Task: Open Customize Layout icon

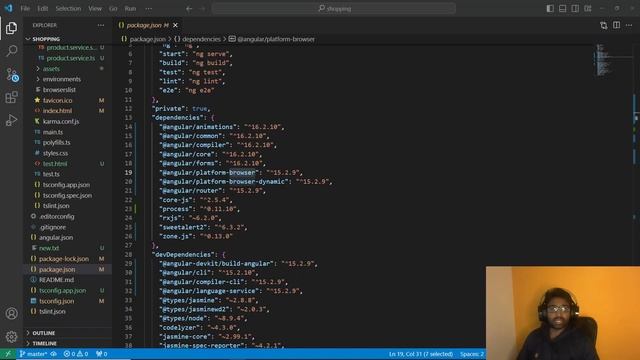Action: (x=587, y=9)
